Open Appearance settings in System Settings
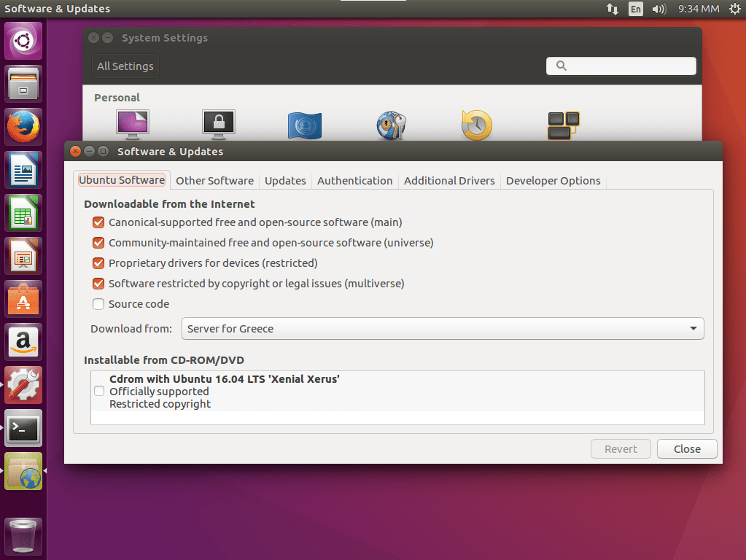Screen dimensions: 746x560 132,124
